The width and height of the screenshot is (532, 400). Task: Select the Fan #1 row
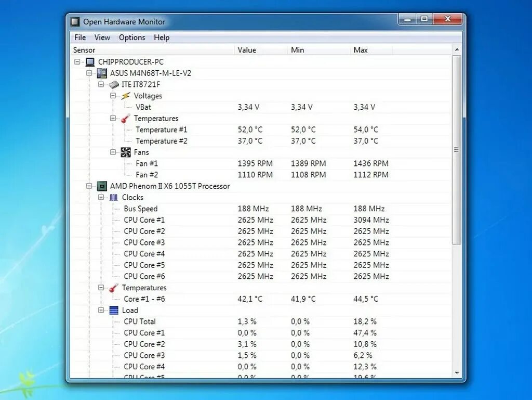[x=261, y=164]
